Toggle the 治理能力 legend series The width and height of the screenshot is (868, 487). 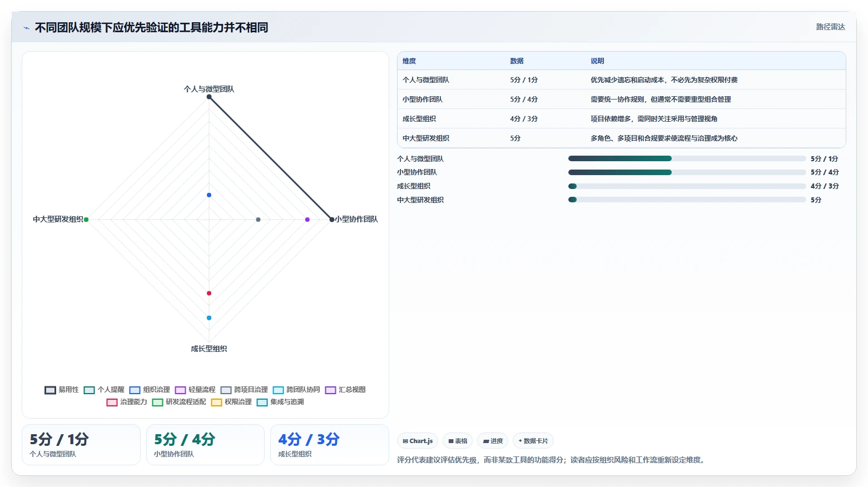127,402
